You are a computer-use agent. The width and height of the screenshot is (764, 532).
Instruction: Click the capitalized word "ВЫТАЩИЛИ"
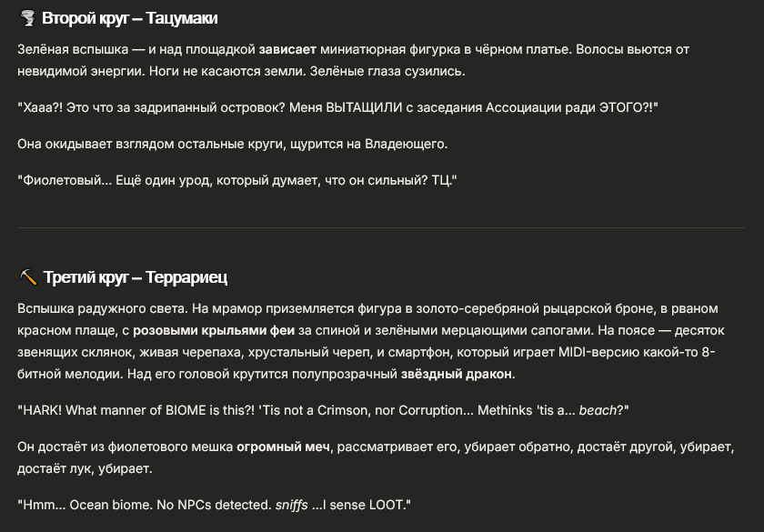click(366, 108)
